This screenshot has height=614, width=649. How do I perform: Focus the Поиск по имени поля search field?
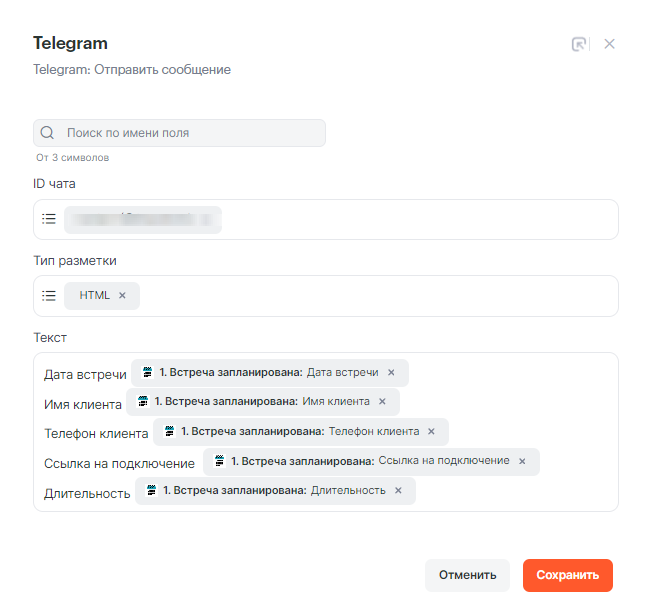[190, 133]
